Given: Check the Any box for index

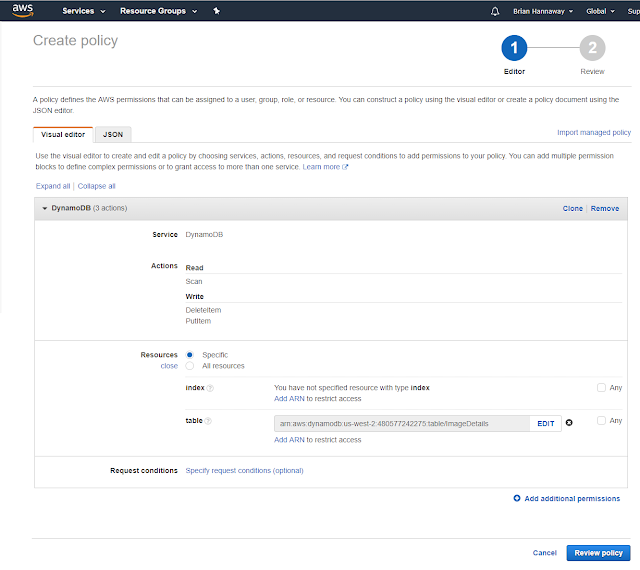Looking at the screenshot, I should [601, 387].
